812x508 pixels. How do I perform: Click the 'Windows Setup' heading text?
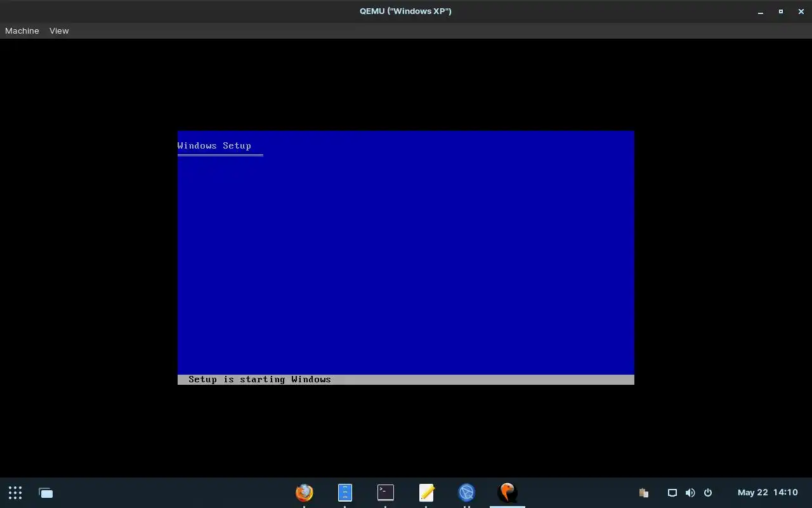(x=214, y=145)
